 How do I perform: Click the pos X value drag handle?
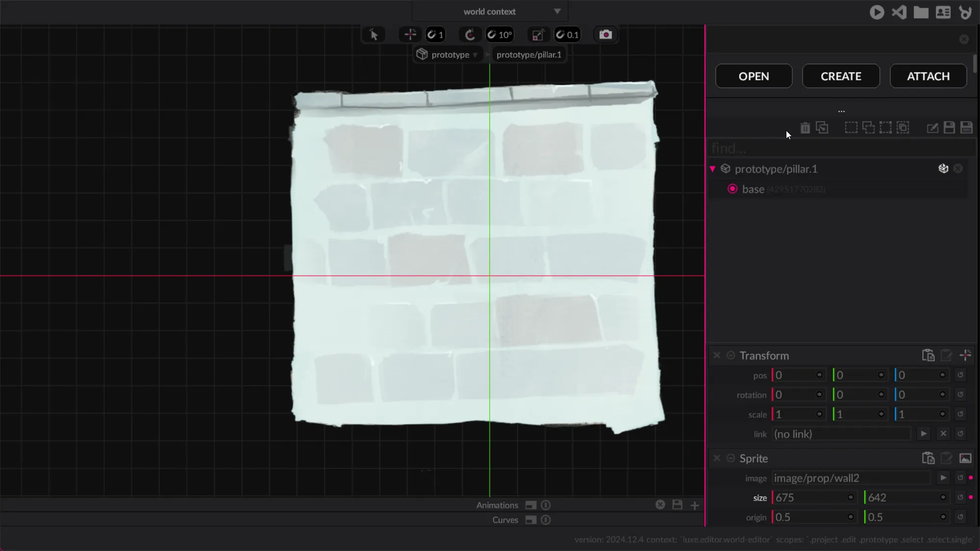pyautogui.click(x=819, y=375)
